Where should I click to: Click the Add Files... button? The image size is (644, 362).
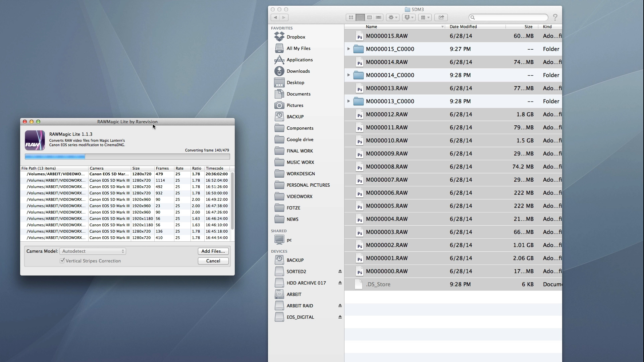pos(213,251)
